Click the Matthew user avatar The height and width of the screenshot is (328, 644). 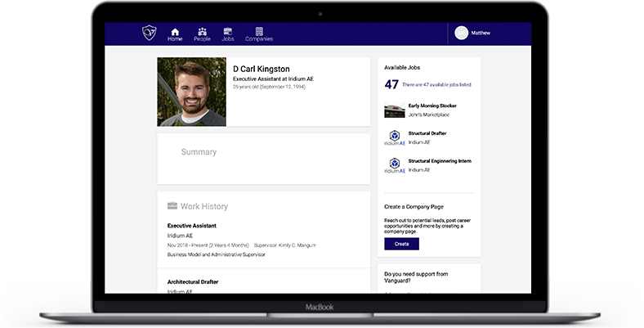tap(461, 33)
